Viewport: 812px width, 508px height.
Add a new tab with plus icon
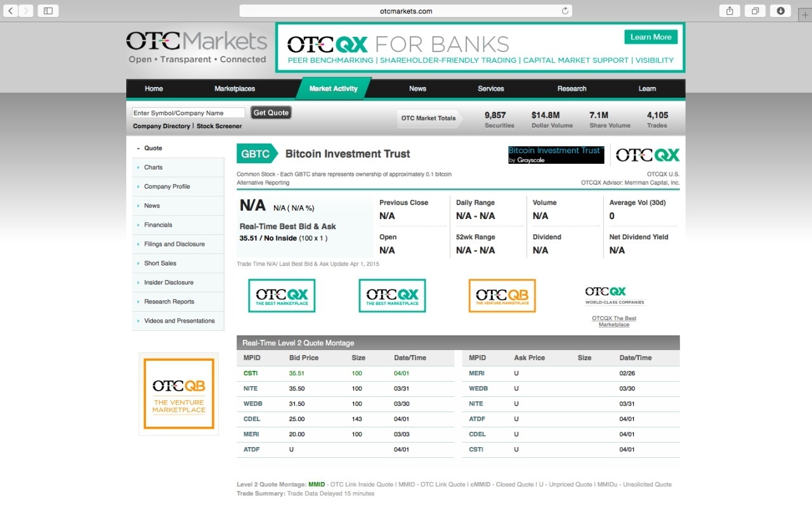pyautogui.click(x=805, y=15)
